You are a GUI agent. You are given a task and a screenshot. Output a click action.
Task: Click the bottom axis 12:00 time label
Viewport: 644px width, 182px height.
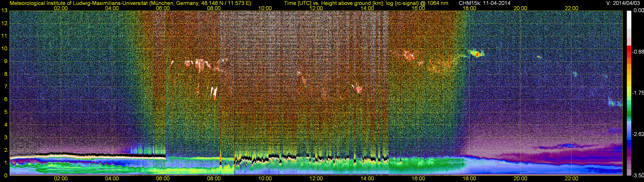(x=316, y=179)
